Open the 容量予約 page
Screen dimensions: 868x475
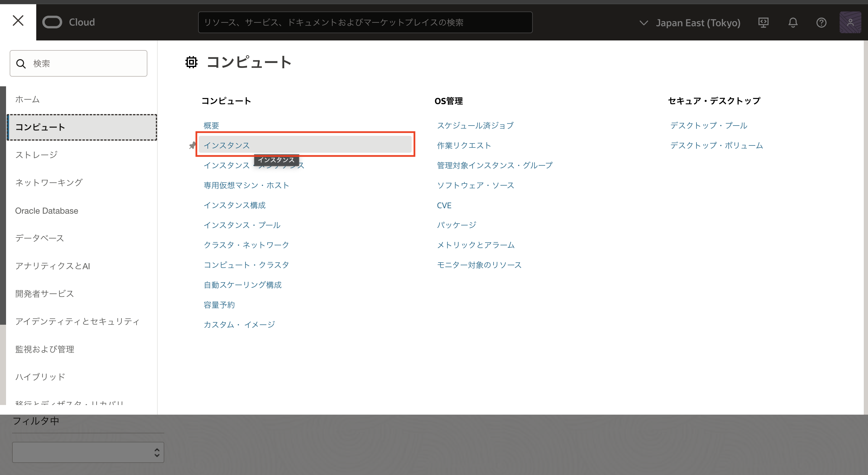(x=219, y=305)
